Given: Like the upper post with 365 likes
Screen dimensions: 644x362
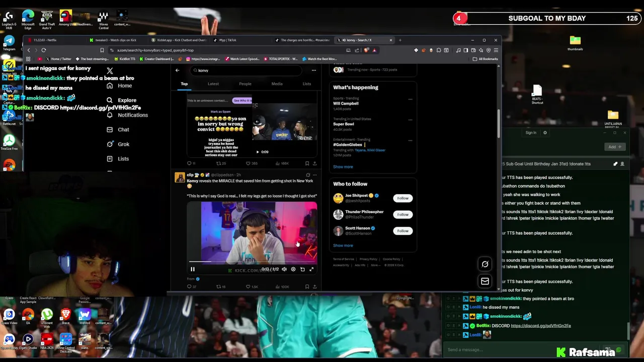Looking at the screenshot, I should [251, 163].
